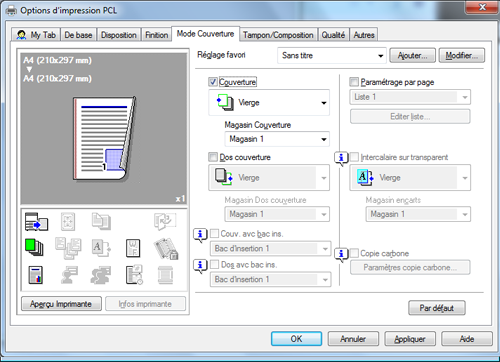Click the watermark page icon with W and F
The image size is (500, 362).
tap(133, 248)
